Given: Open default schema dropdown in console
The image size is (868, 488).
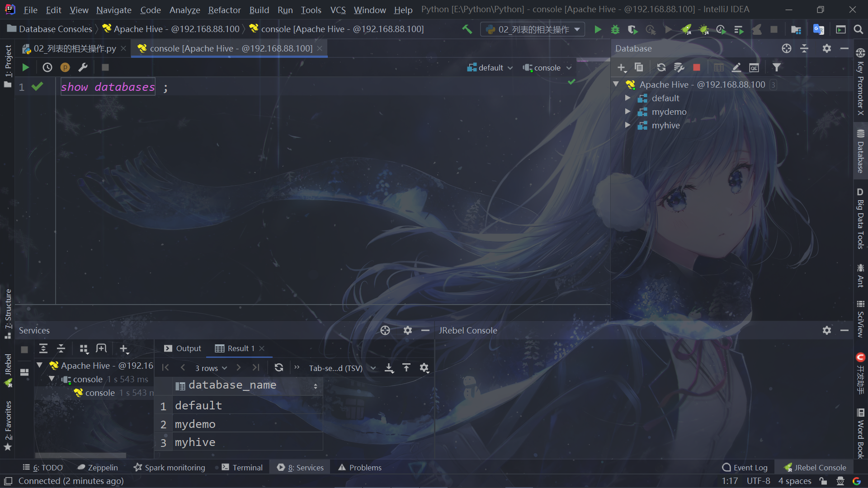Looking at the screenshot, I should pyautogui.click(x=490, y=68).
